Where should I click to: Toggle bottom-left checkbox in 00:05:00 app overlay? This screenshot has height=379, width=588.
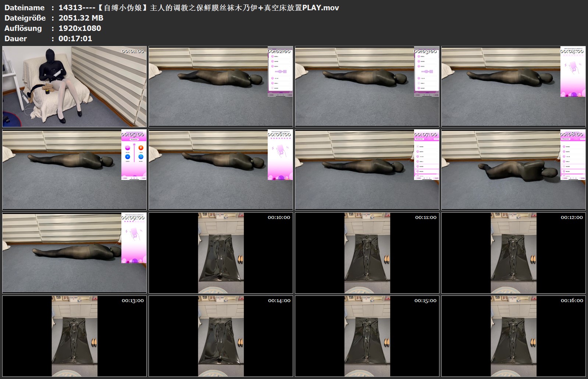click(124, 178)
